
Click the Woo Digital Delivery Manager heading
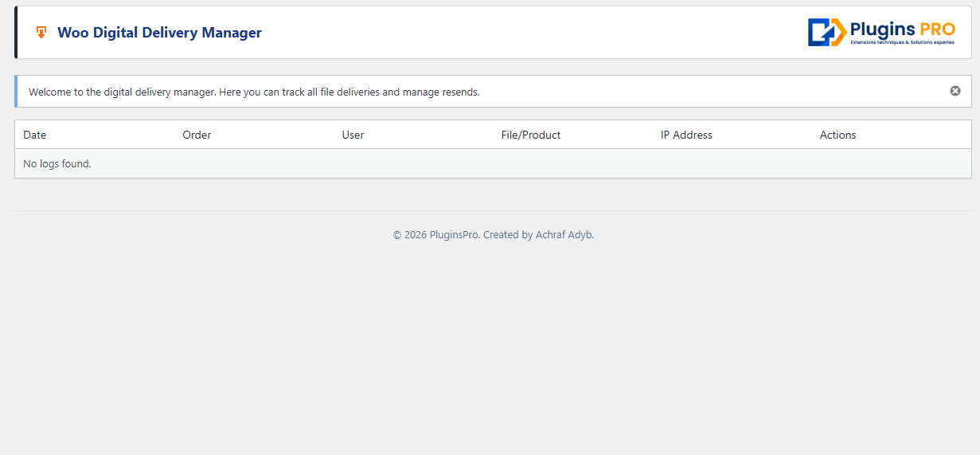coord(159,33)
